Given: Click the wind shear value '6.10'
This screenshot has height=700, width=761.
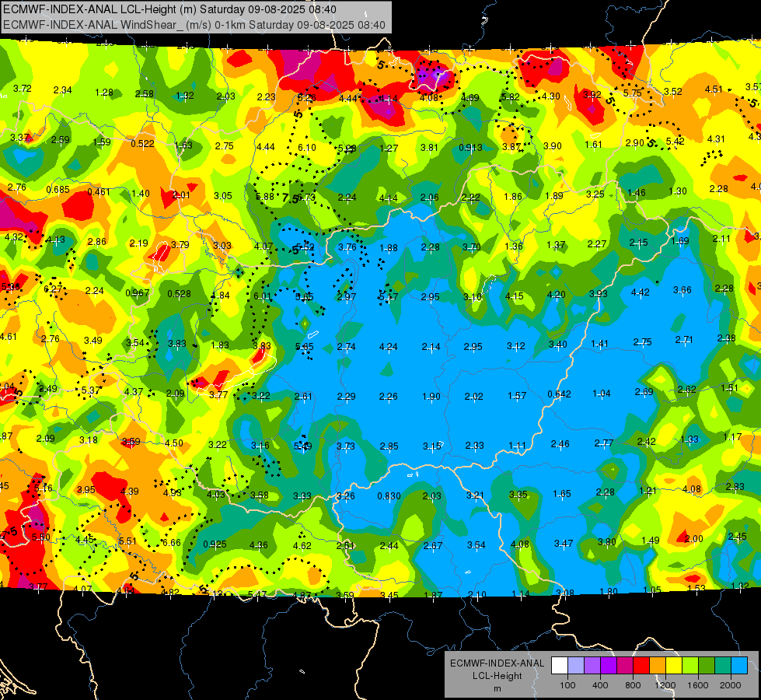Looking at the screenshot, I should 307,148.
